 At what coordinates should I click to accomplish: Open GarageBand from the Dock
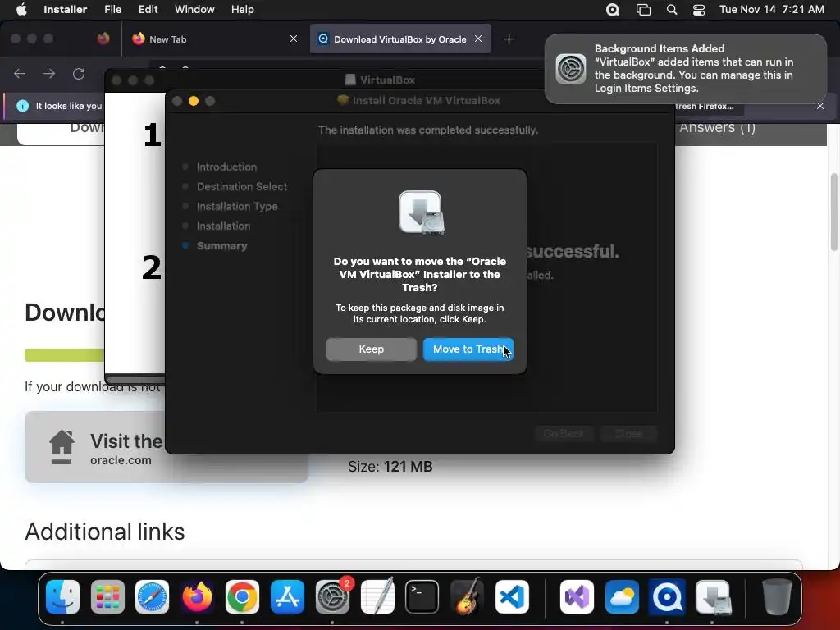pos(467,596)
